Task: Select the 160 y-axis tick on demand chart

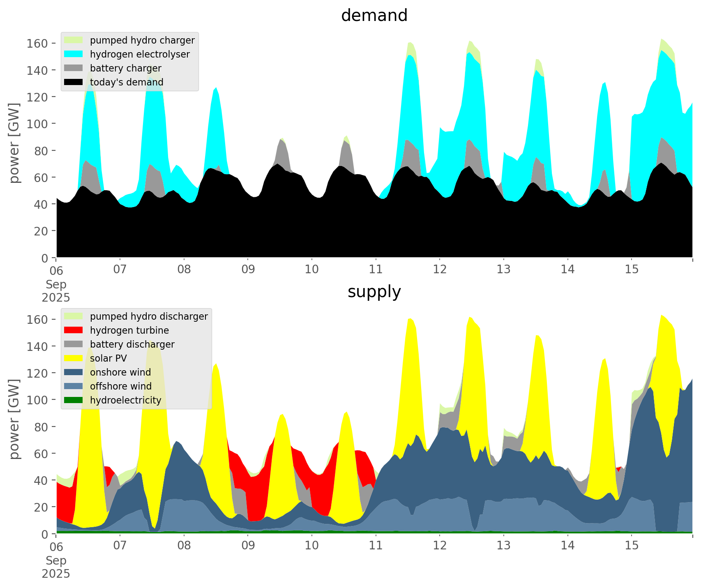Action: [37, 43]
